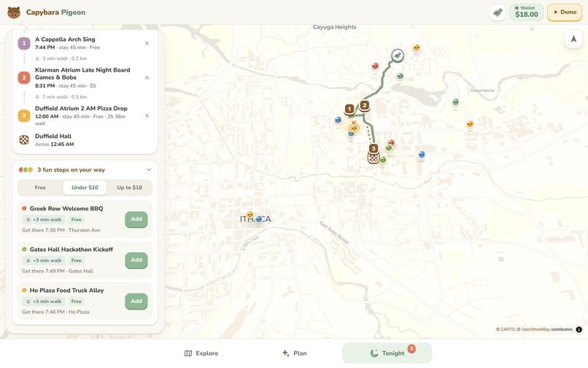Click the '7 min walk · 0.5 km' segment
Image resolution: width=588 pixels, height=368 pixels.
coord(64,97)
